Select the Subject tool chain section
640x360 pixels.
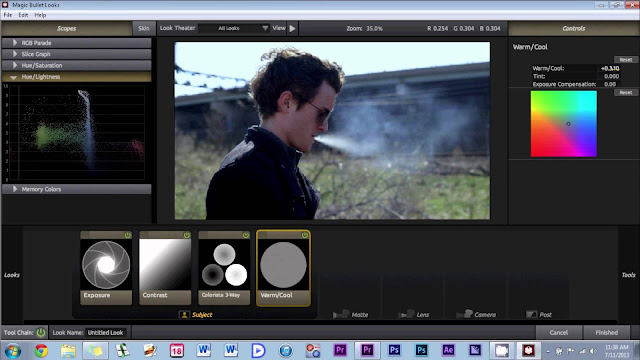click(196, 315)
